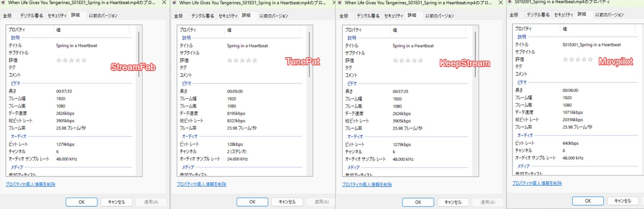Select 1279kbps bitrate in KeepStream-labeled window

coord(401,144)
